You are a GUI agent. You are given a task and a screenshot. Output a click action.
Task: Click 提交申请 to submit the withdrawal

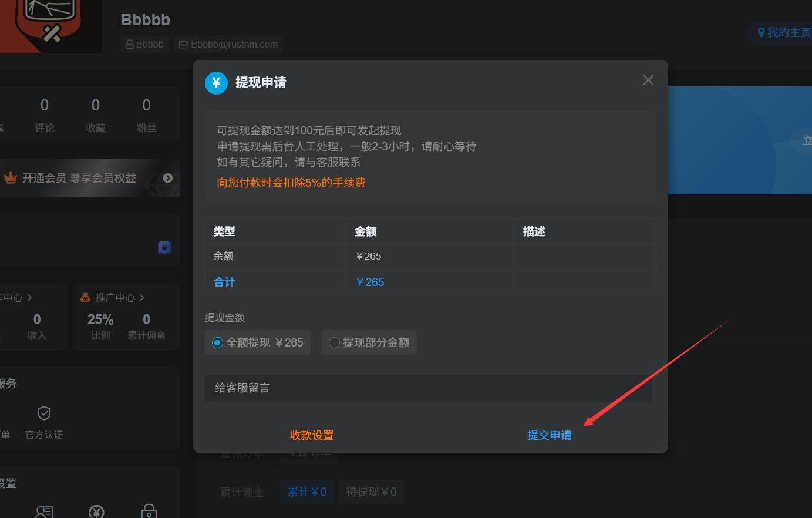(550, 435)
